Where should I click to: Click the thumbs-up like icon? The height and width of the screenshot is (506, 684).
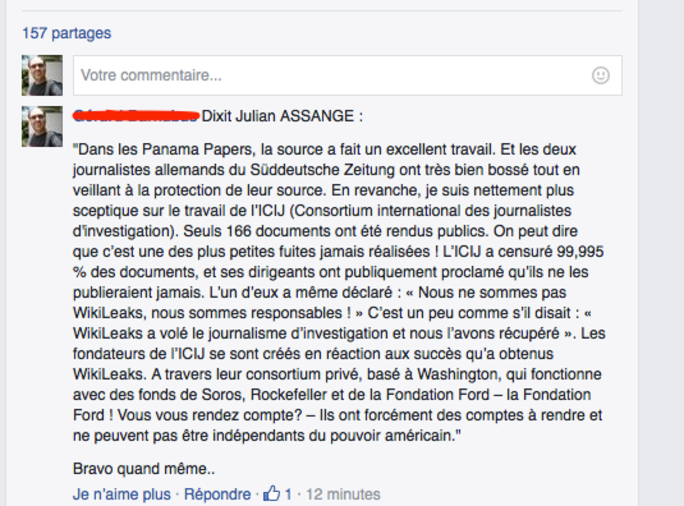point(271,493)
